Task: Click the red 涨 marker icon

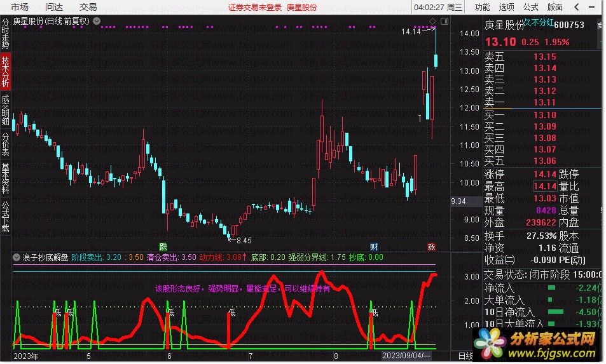Action: coord(431,246)
